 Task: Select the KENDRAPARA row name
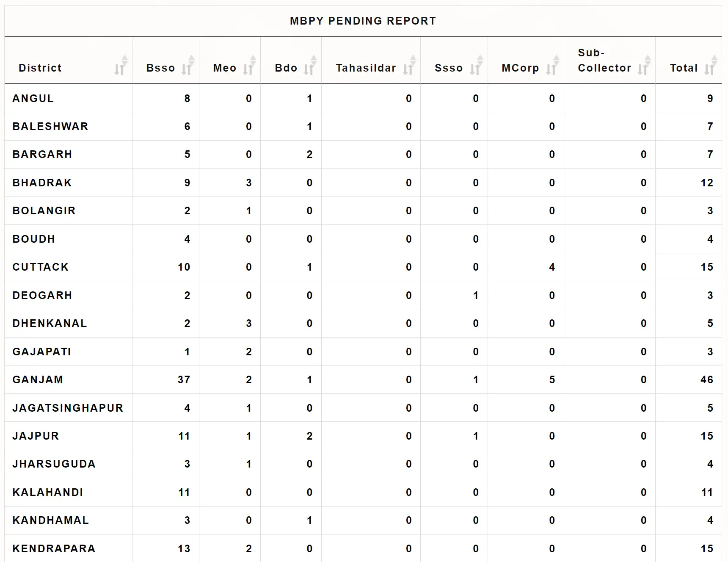pos(54,549)
